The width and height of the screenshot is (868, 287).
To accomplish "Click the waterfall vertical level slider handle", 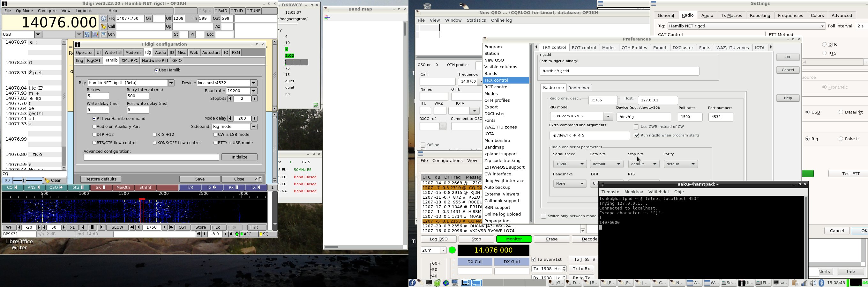I will point(275,224).
